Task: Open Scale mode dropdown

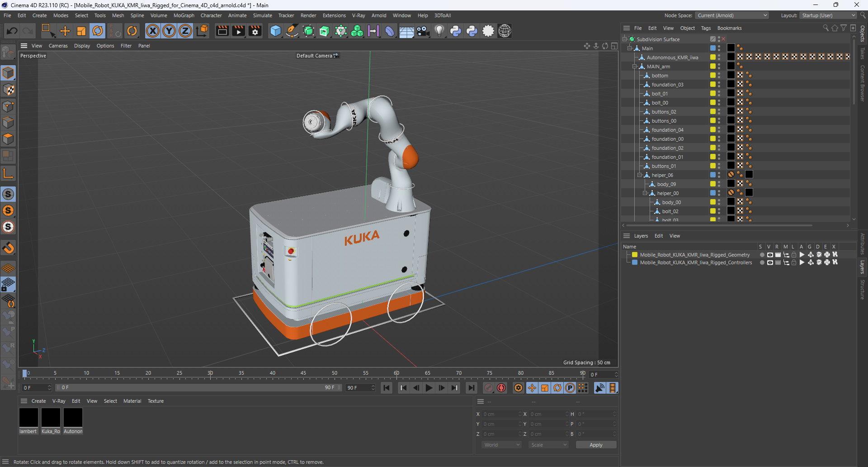Action: pyautogui.click(x=548, y=445)
